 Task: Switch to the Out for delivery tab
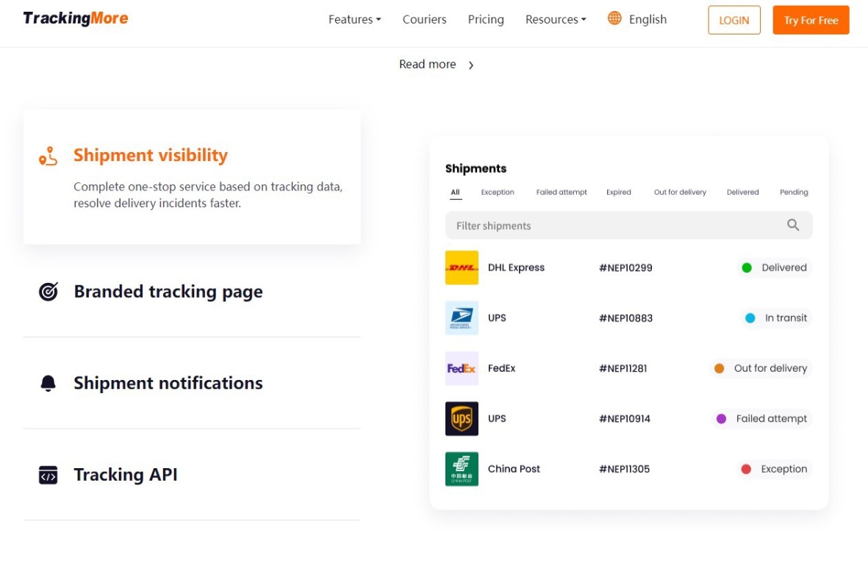(680, 192)
